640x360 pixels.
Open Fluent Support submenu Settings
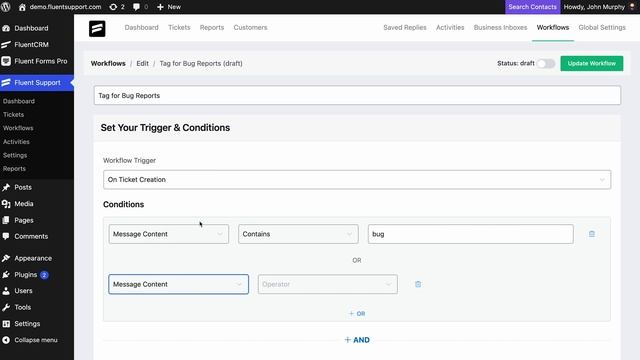(x=15, y=155)
